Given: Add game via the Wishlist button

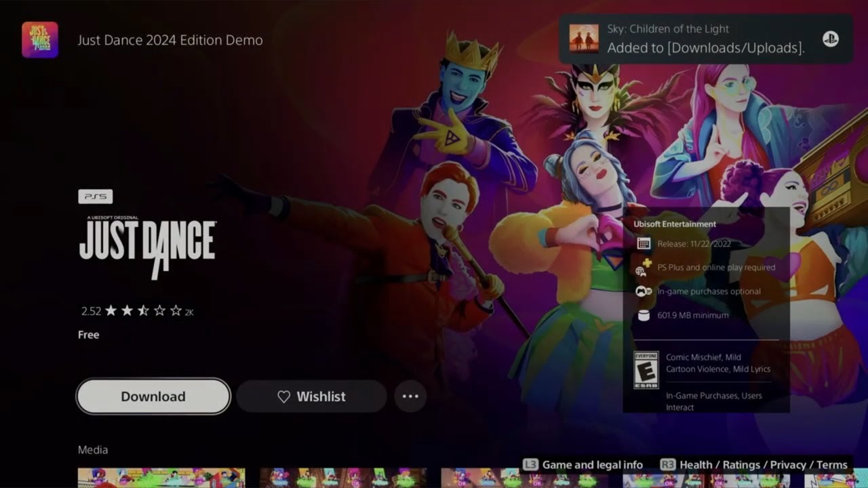Looking at the screenshot, I should [312, 396].
